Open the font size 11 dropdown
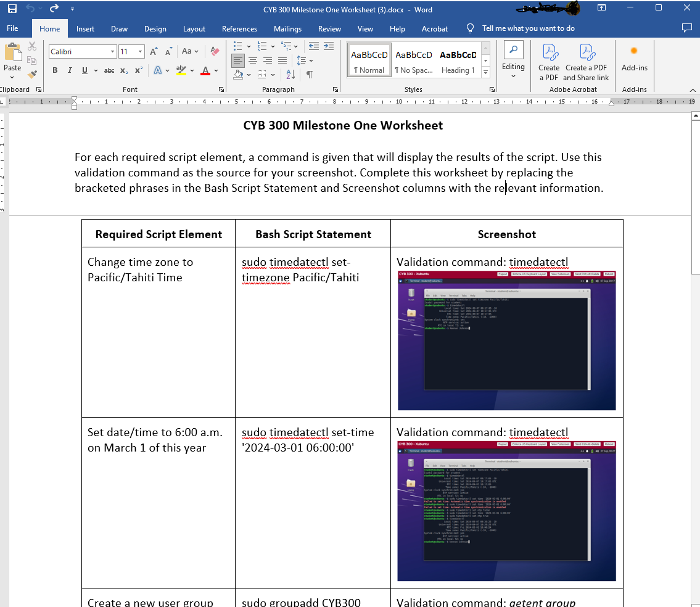 pyautogui.click(x=140, y=52)
